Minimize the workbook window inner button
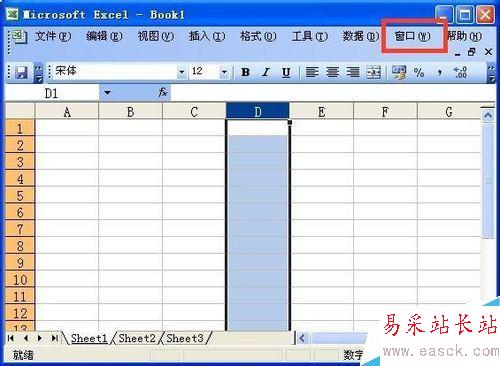This screenshot has height=366, width=500. coord(457,53)
